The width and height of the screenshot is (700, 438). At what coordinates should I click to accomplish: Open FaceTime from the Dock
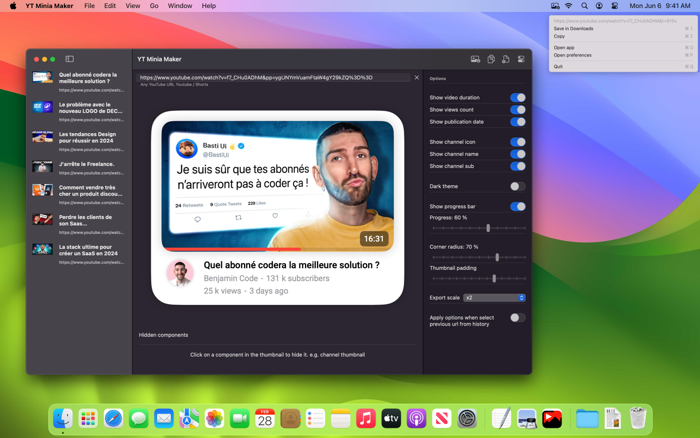pyautogui.click(x=240, y=419)
